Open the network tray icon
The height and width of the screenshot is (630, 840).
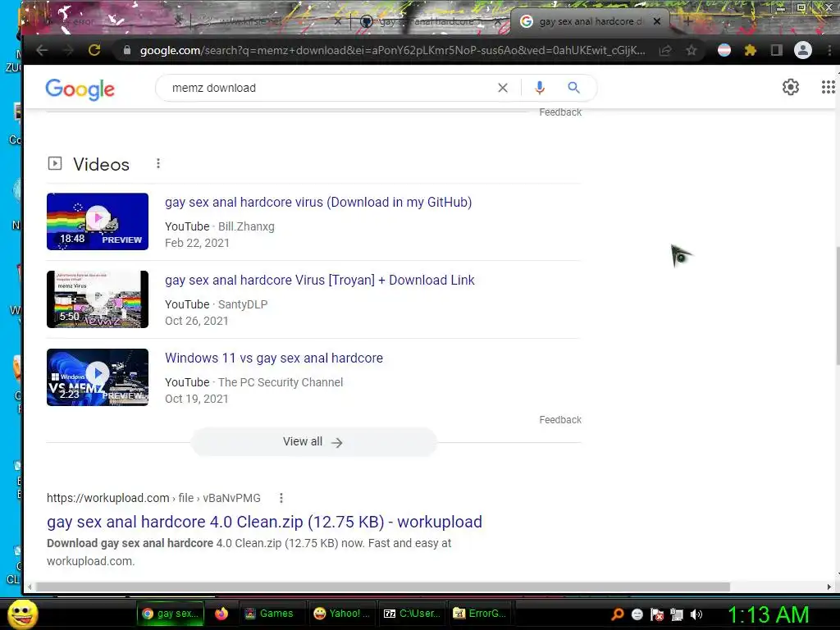[677, 614]
